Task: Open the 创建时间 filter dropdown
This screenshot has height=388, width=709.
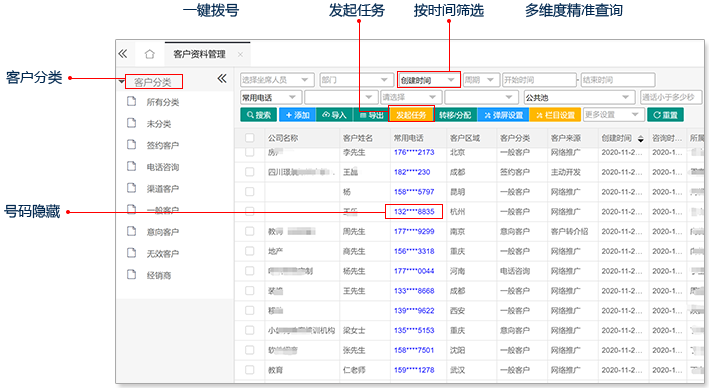Action: point(429,80)
